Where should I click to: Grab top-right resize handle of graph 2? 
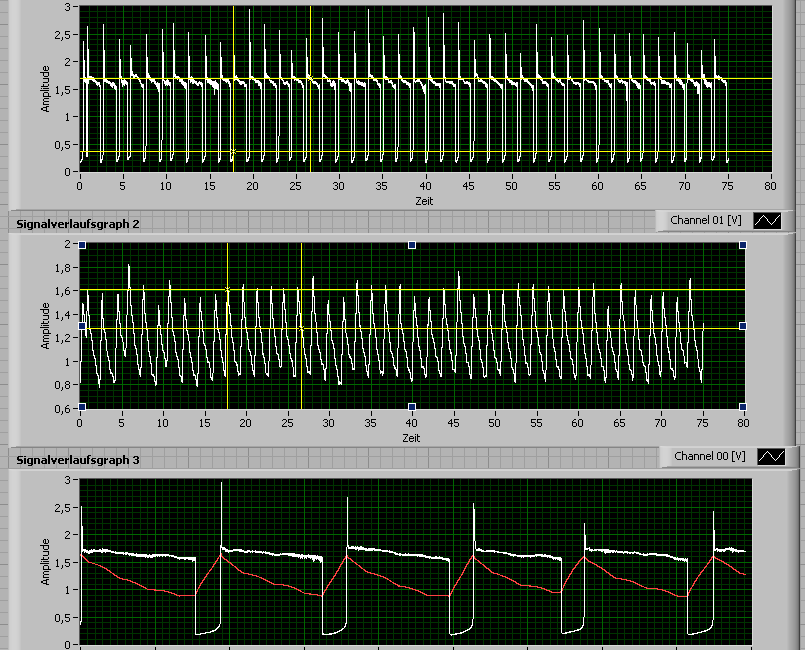(x=742, y=245)
